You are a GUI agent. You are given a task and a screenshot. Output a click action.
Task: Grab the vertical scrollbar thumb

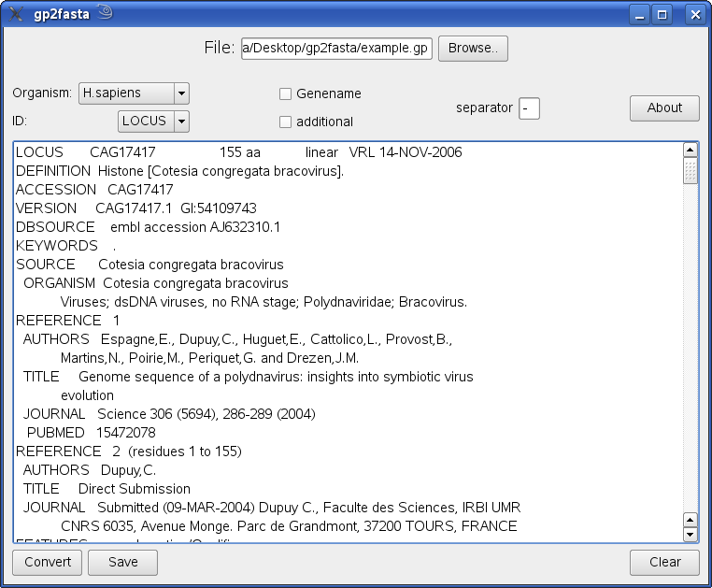[x=691, y=170]
